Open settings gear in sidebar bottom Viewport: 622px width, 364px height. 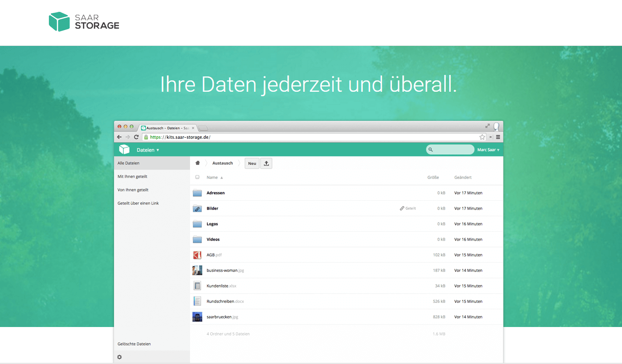119,357
